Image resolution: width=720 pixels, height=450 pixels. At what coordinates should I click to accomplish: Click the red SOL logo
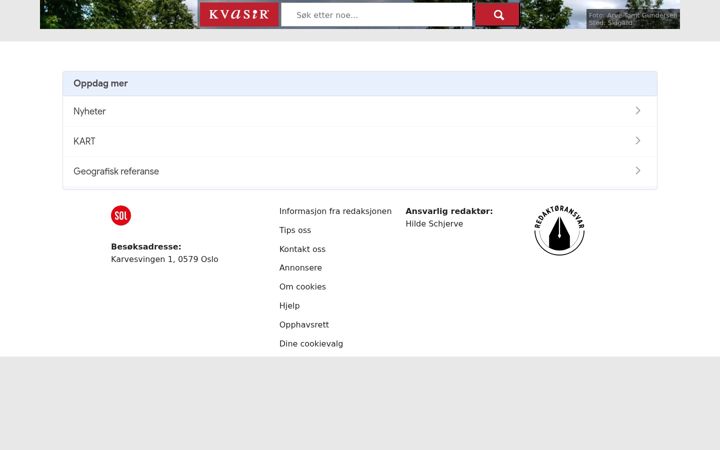click(x=121, y=215)
